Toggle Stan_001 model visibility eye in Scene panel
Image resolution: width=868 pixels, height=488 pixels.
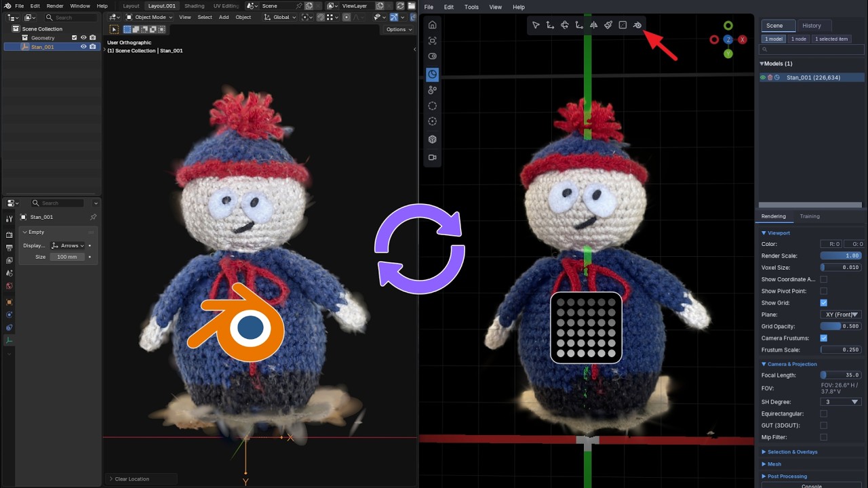763,77
